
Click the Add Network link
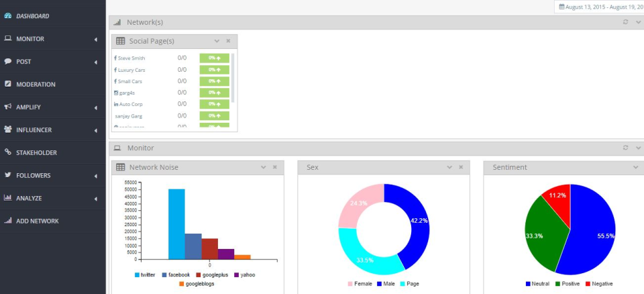click(37, 222)
